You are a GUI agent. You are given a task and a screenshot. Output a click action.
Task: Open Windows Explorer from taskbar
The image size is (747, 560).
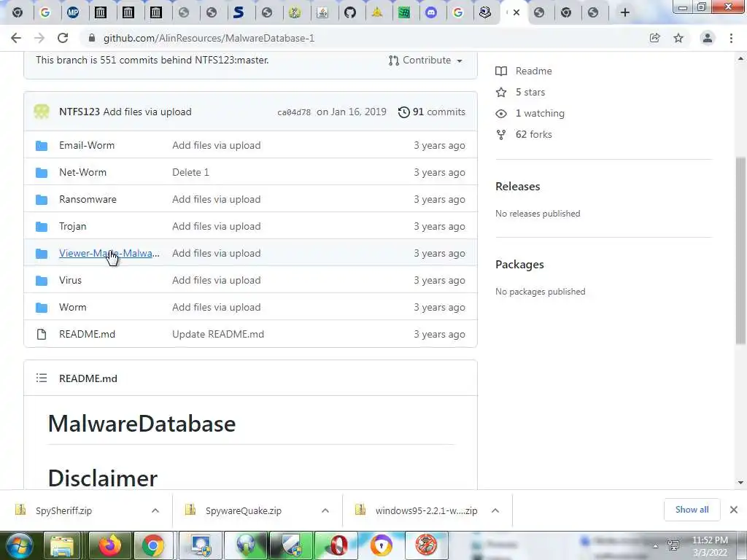pos(63,545)
